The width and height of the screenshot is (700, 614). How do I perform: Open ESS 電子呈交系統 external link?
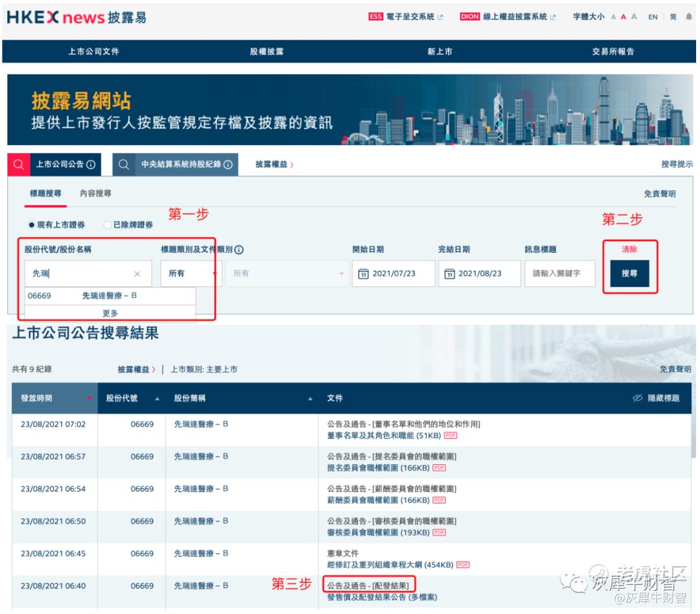pos(405,16)
